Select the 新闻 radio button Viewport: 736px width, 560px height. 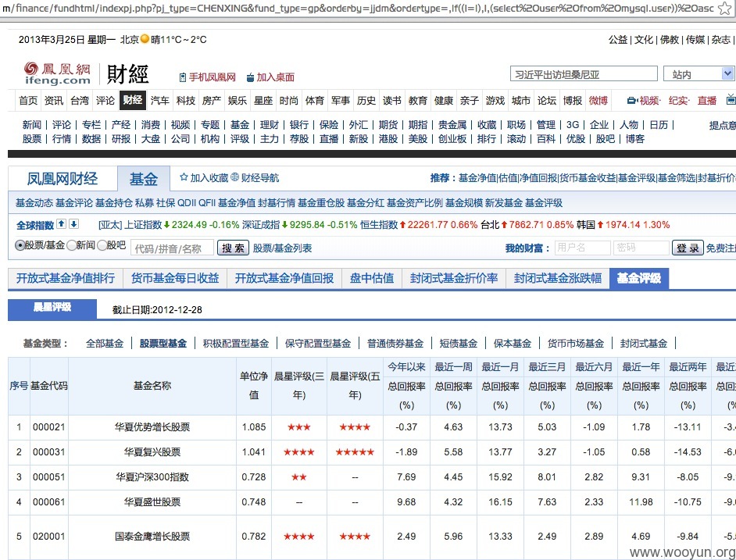tap(71, 245)
